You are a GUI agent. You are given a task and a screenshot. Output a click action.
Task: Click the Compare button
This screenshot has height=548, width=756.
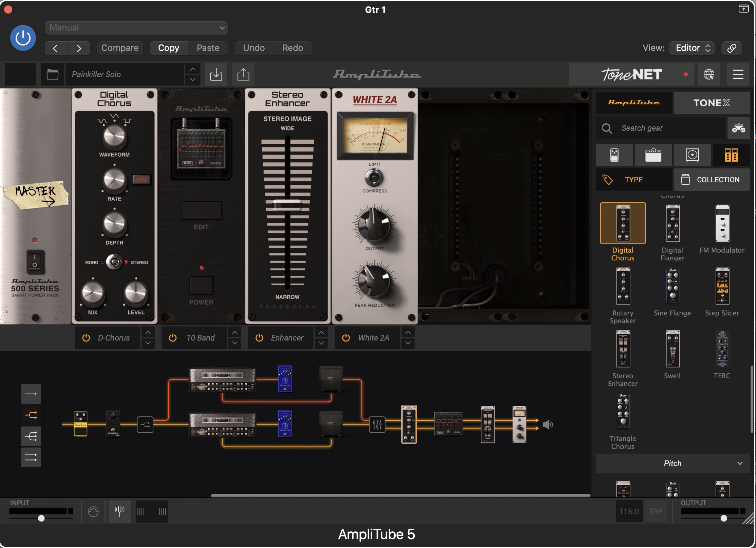point(120,48)
